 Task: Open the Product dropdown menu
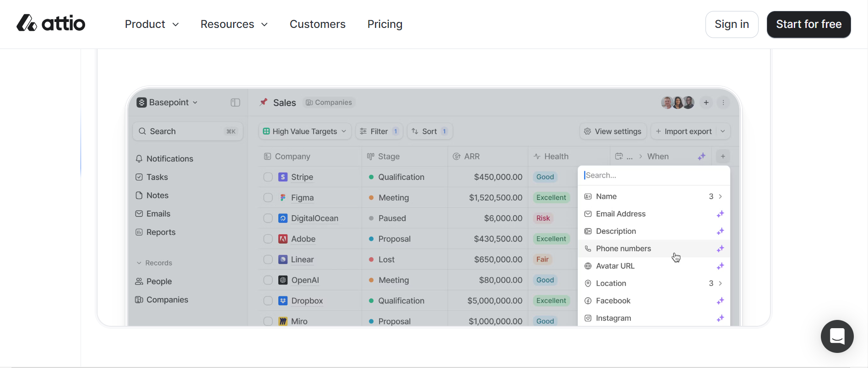pyautogui.click(x=152, y=24)
